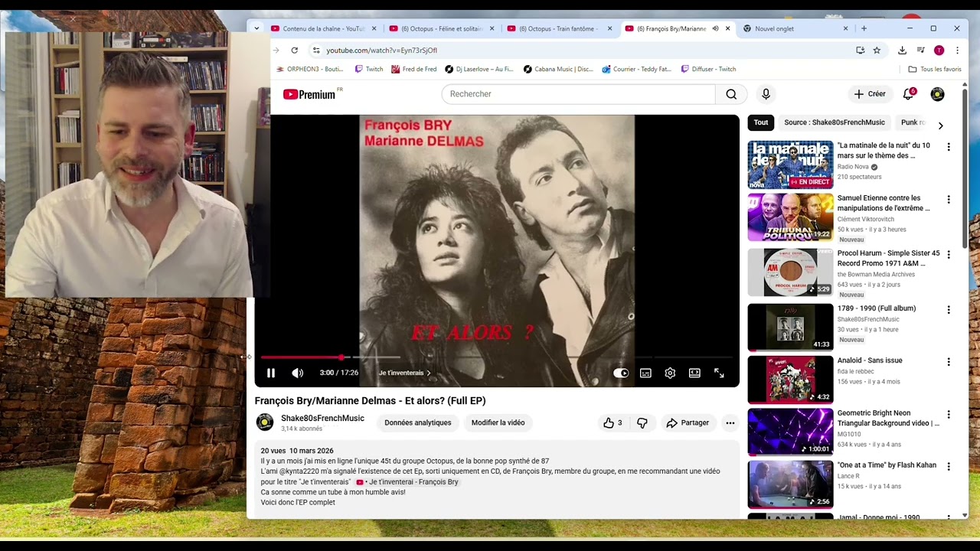980x551 pixels.
Task: Bookmark this page with the star
Action: pyautogui.click(x=877, y=51)
